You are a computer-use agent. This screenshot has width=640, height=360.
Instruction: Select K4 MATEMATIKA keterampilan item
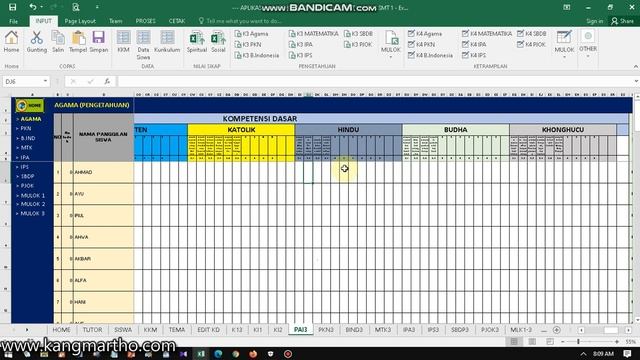pos(487,34)
